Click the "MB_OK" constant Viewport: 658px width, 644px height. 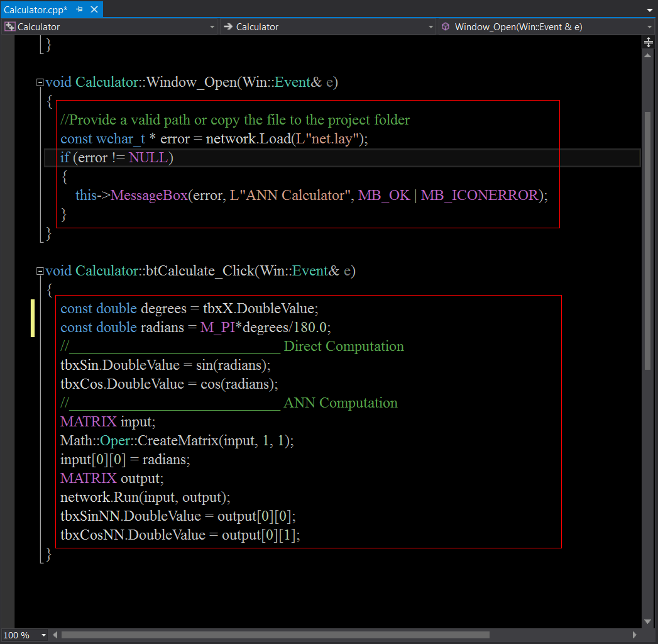click(384, 196)
